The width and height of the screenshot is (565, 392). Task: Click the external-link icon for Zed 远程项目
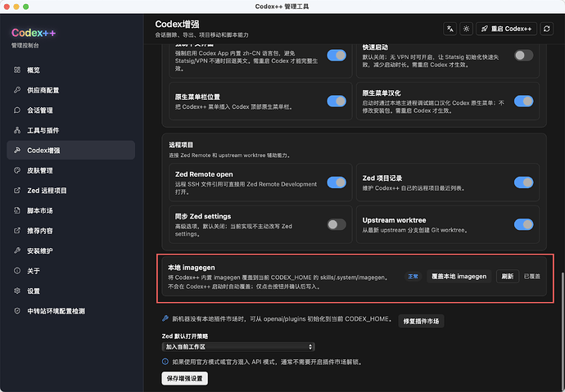pos(17,191)
